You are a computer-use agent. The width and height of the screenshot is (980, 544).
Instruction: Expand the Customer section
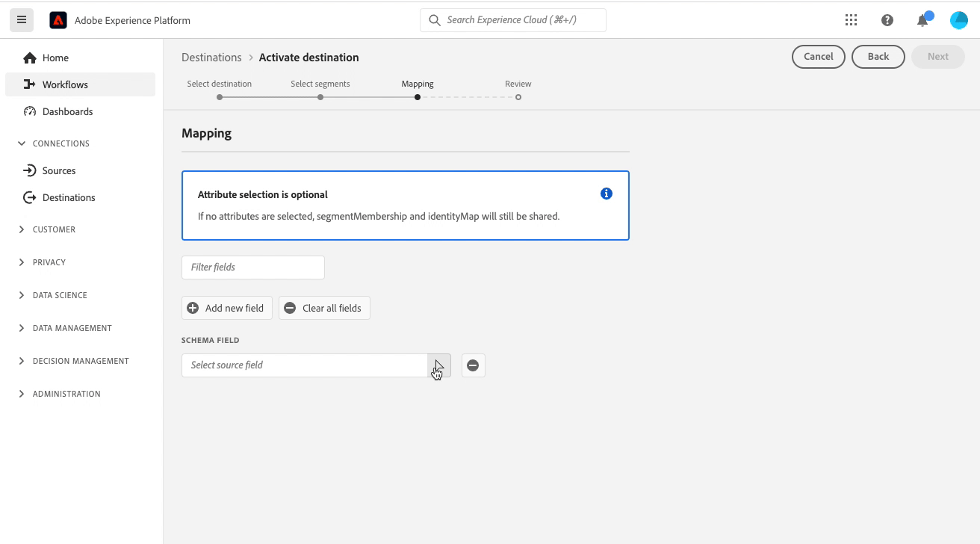click(x=54, y=229)
